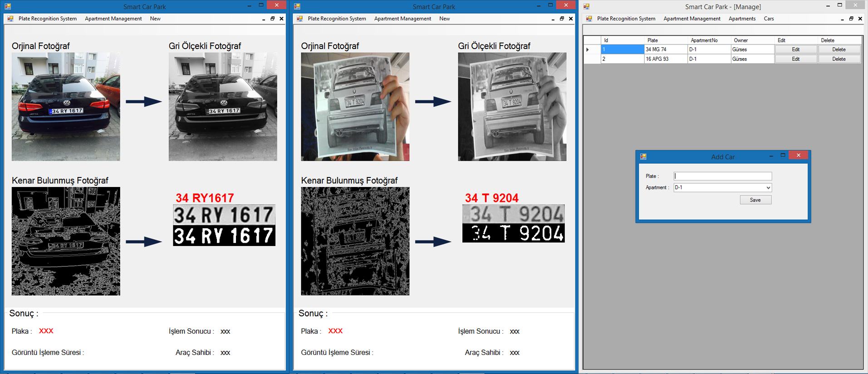The height and width of the screenshot is (374, 868).
Task: Click Araç Sahibi xxx value in middle window
Action: [515, 353]
